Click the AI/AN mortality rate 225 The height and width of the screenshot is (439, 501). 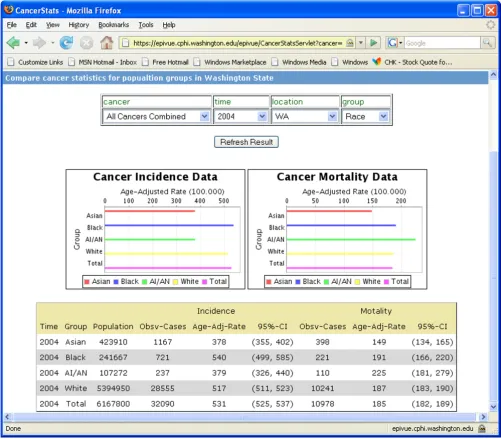(379, 373)
